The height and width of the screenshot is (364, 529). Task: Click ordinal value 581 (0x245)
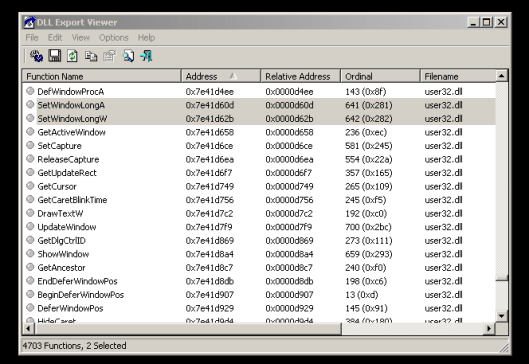click(369, 146)
